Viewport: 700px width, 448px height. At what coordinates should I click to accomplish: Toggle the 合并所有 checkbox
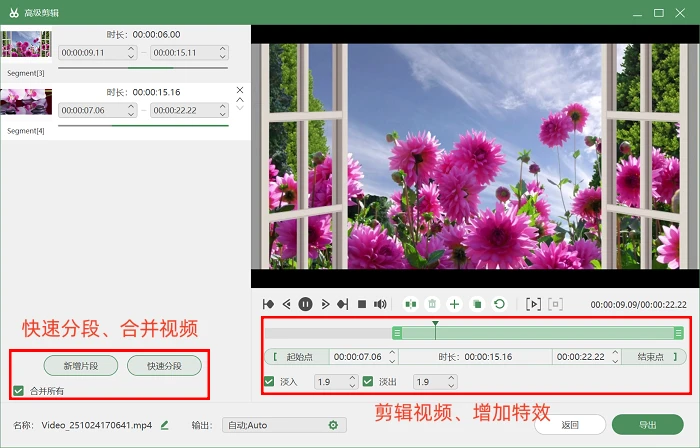18,391
